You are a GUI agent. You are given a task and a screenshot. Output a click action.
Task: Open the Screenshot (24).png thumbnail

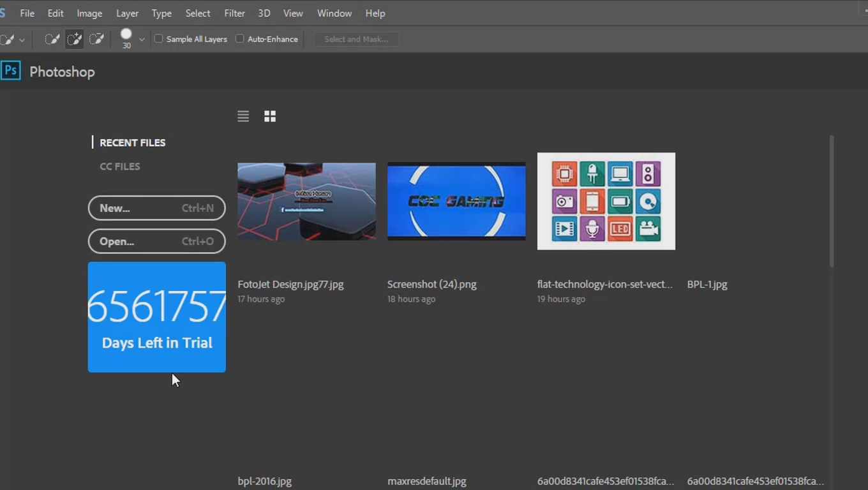click(456, 202)
